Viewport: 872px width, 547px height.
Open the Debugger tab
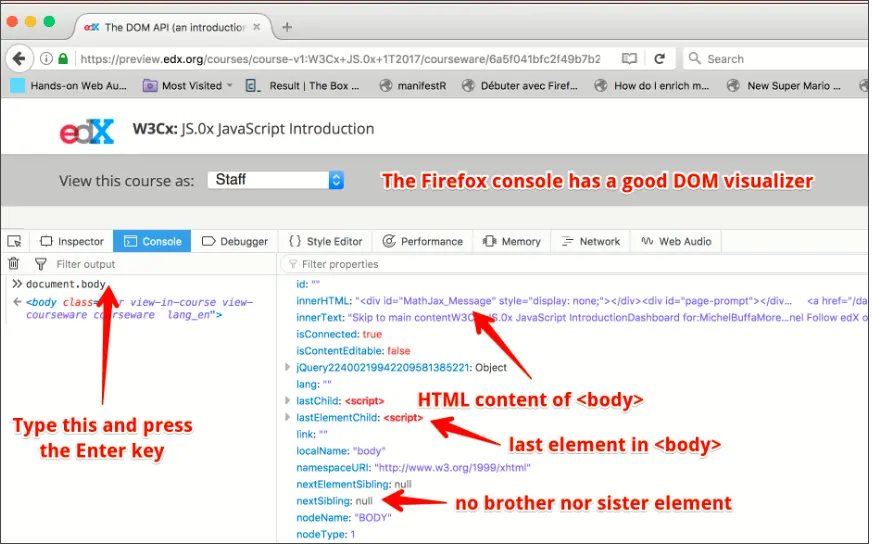235,241
